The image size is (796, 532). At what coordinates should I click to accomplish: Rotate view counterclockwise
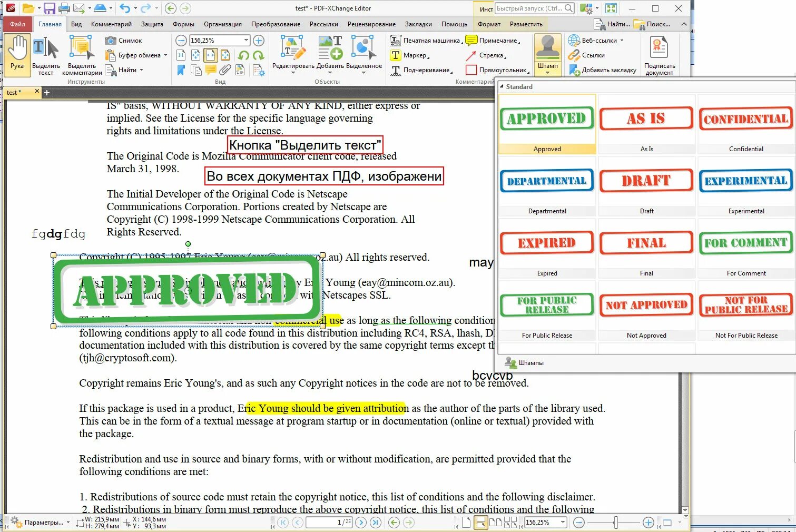click(x=243, y=55)
